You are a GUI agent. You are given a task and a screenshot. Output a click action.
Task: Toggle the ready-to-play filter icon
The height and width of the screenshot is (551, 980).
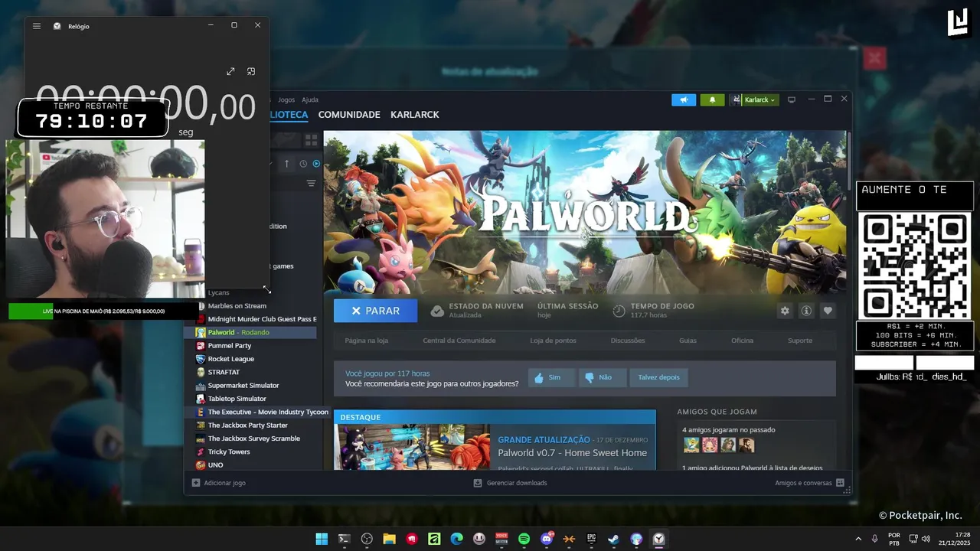(316, 164)
